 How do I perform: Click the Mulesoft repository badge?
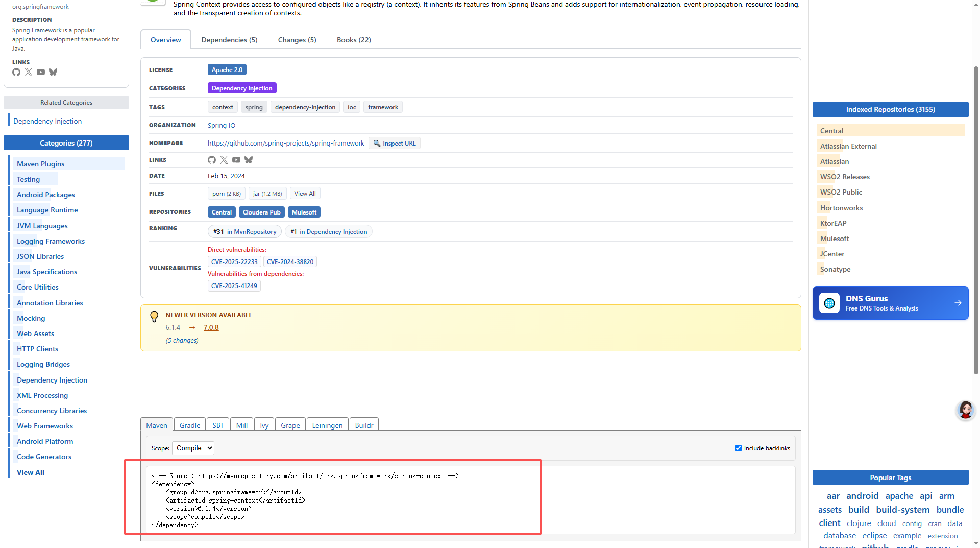click(304, 212)
